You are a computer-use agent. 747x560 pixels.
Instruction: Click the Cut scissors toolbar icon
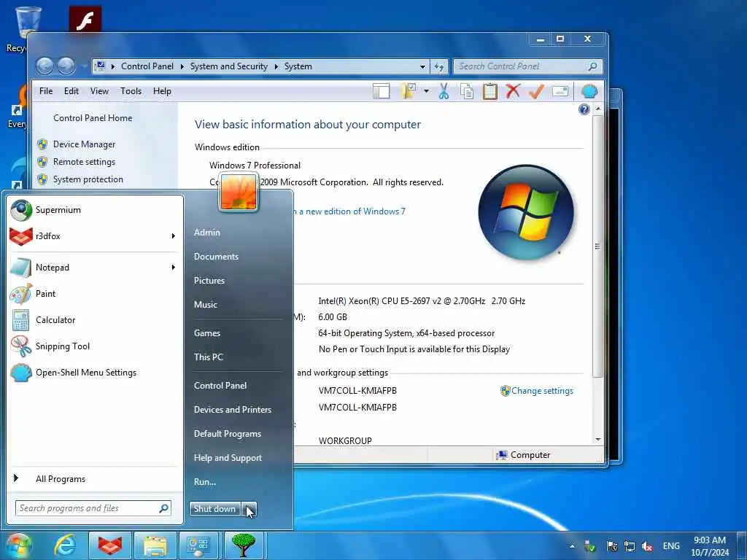click(x=444, y=91)
